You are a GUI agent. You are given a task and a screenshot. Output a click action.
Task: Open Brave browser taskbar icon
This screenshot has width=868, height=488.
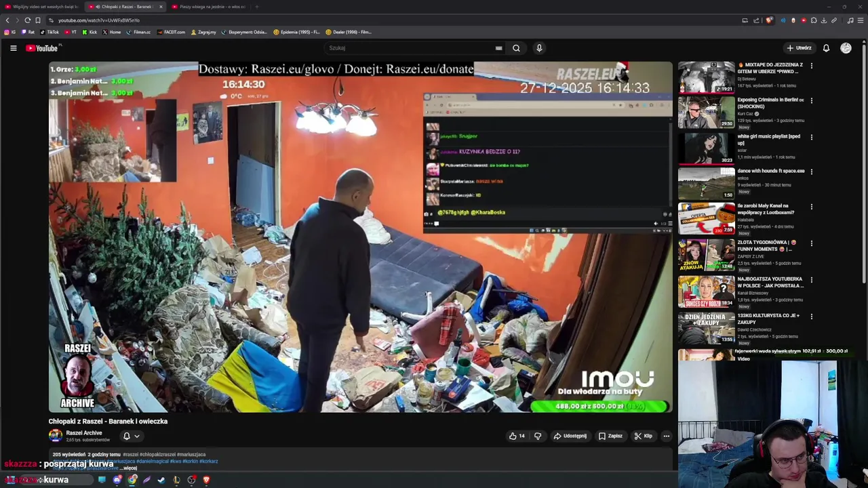[206, 480]
